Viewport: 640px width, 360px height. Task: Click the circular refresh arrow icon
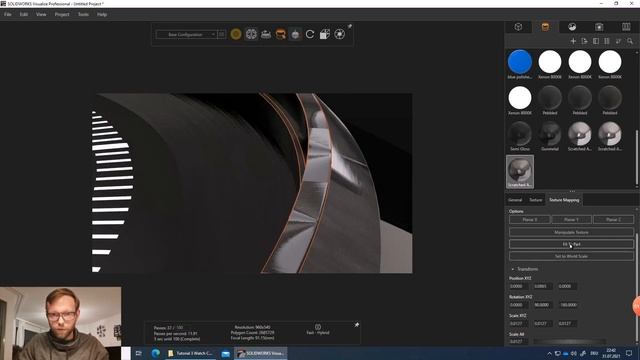click(310, 34)
